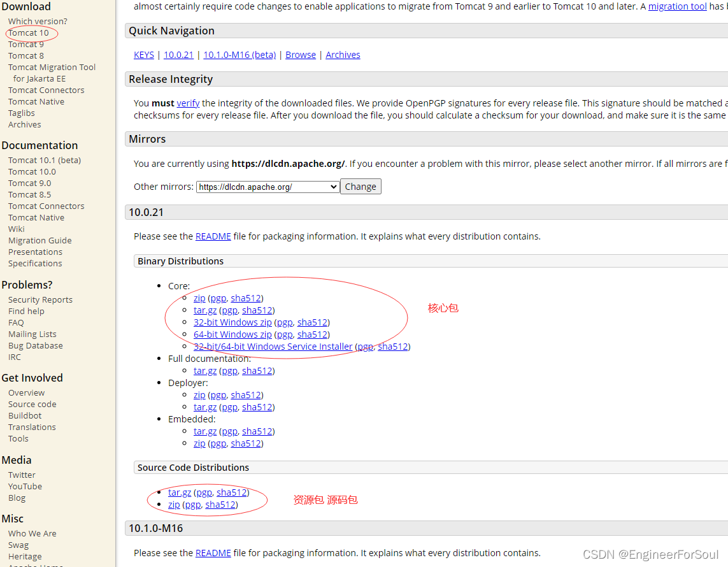Open Tomcat 9.0 documentation
Screen dimensions: 728x567
tap(30, 183)
